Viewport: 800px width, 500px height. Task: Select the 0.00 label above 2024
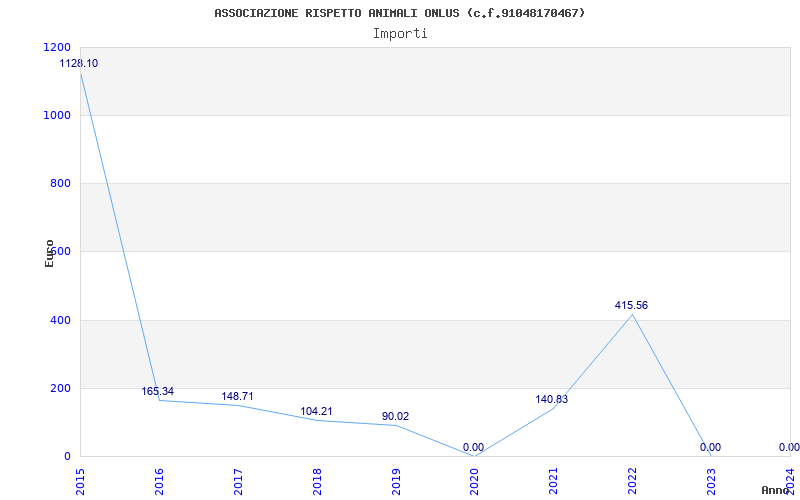(789, 447)
